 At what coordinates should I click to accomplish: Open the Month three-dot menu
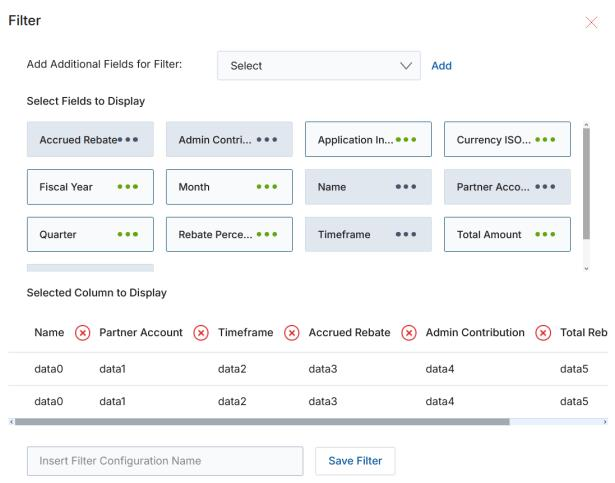tap(267, 187)
